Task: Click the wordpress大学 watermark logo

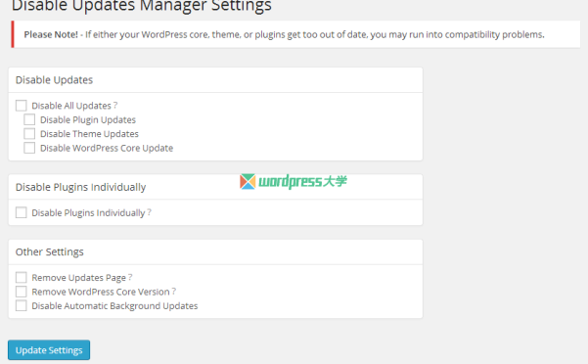Action: pyautogui.click(x=294, y=181)
